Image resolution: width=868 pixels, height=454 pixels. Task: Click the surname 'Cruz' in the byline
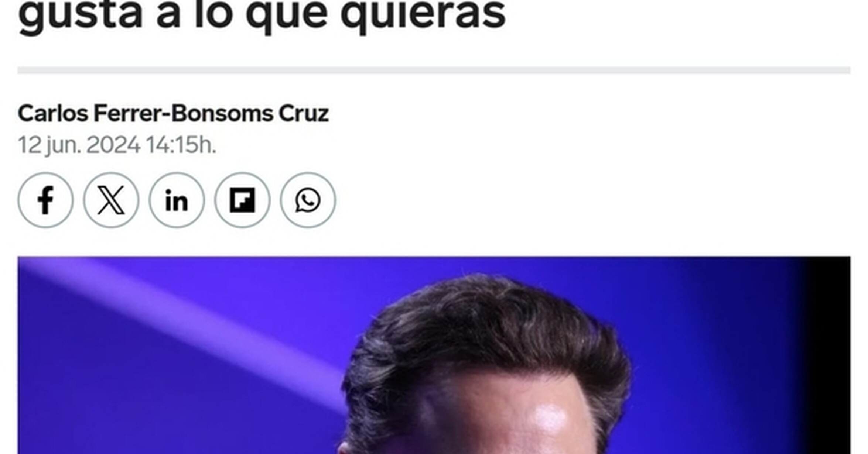303,113
